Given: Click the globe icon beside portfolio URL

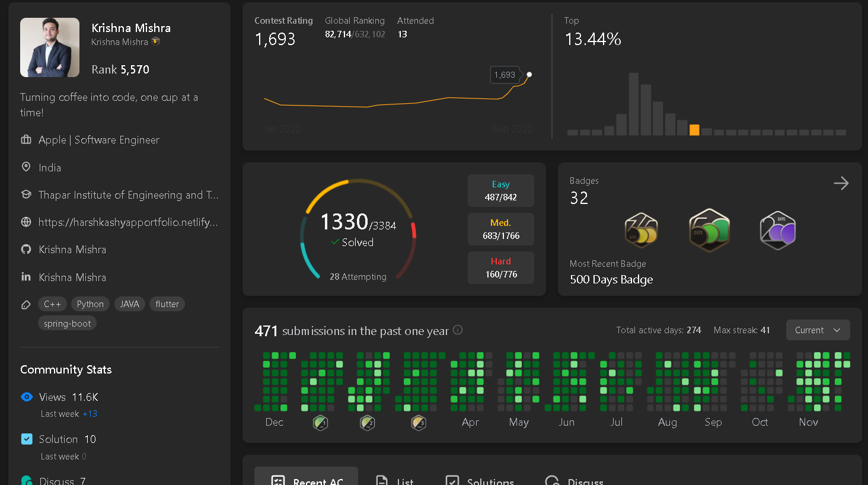Looking at the screenshot, I should 26,222.
